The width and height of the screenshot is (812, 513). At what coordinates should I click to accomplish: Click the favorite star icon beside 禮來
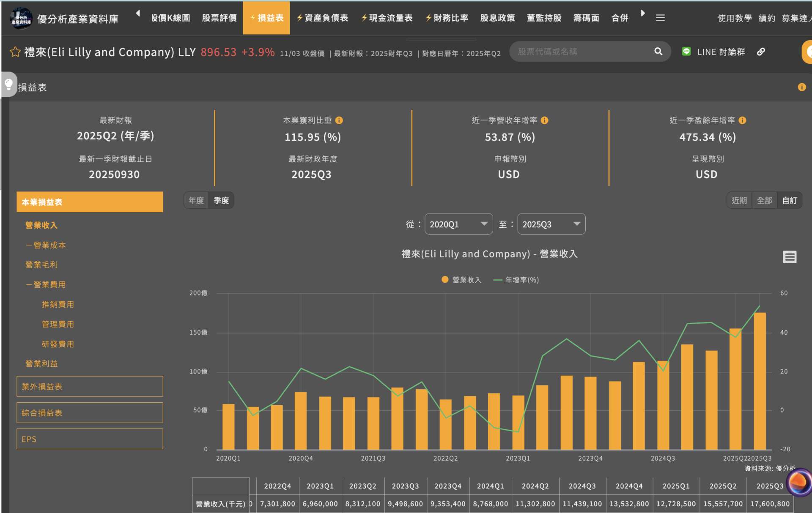(x=15, y=52)
